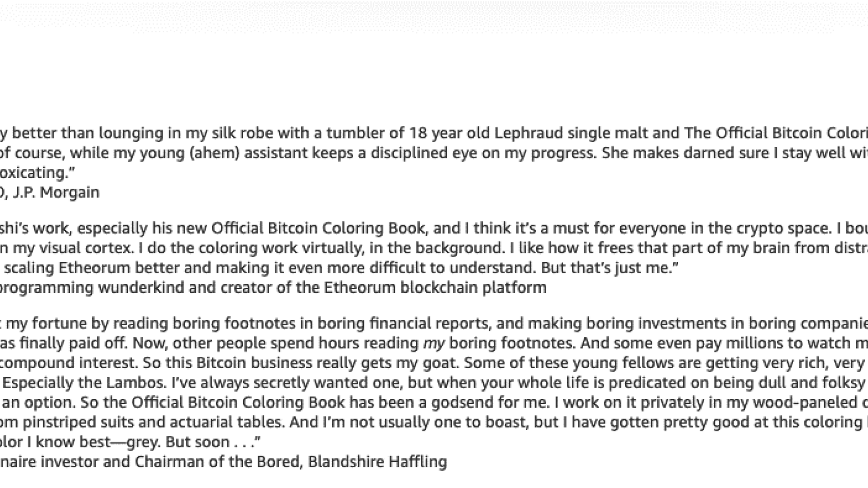868x488 pixels.
Task: Click the words "blockchain platform"
Action: point(473,287)
